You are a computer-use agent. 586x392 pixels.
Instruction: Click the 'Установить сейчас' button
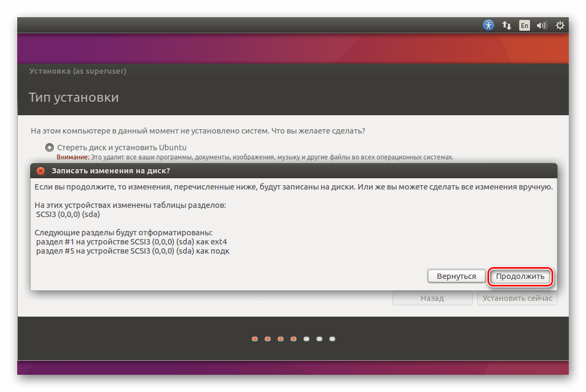(517, 298)
